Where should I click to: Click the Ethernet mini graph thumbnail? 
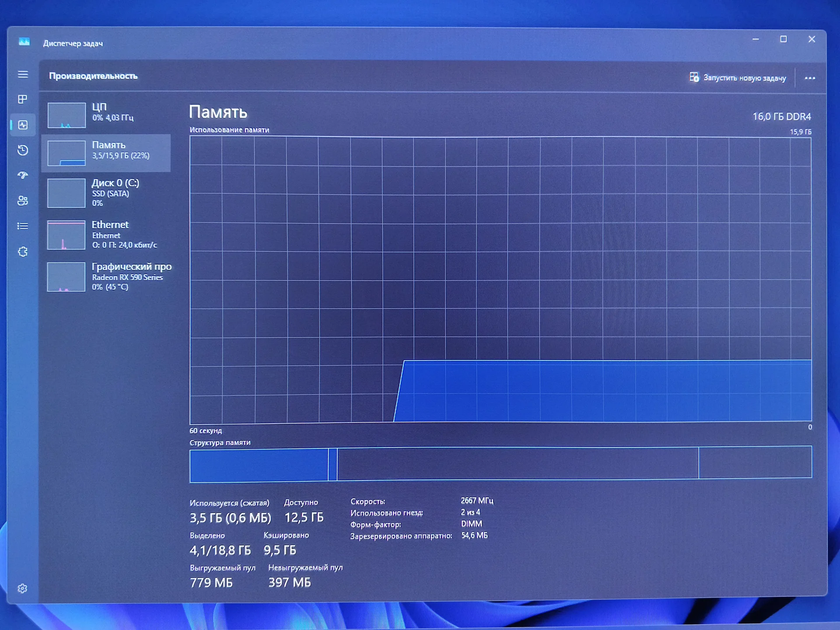66,235
